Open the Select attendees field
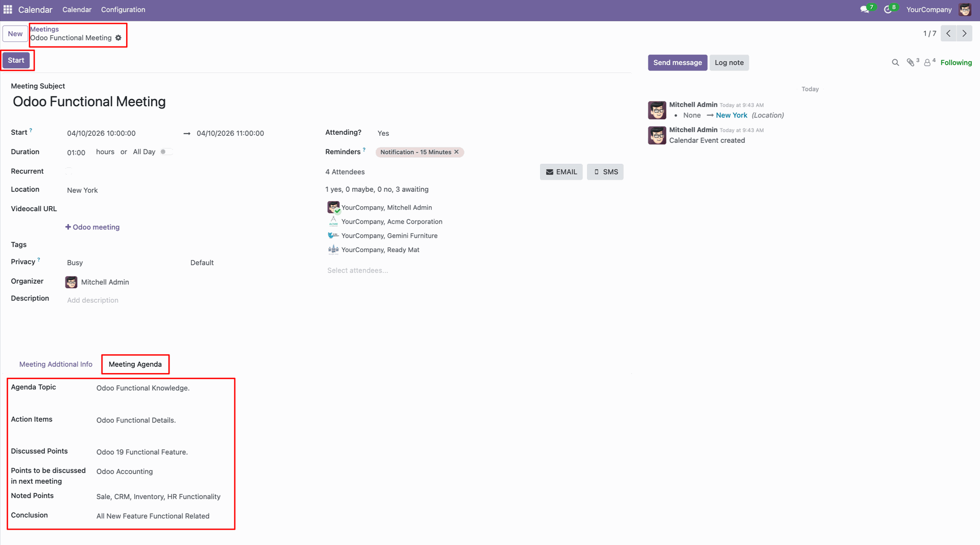This screenshot has width=980, height=545. [475, 270]
